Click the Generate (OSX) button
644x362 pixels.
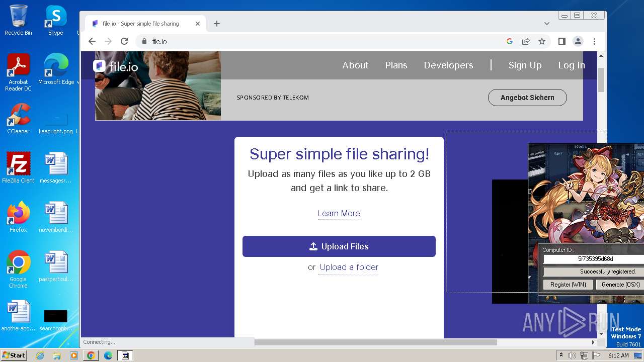click(x=620, y=285)
